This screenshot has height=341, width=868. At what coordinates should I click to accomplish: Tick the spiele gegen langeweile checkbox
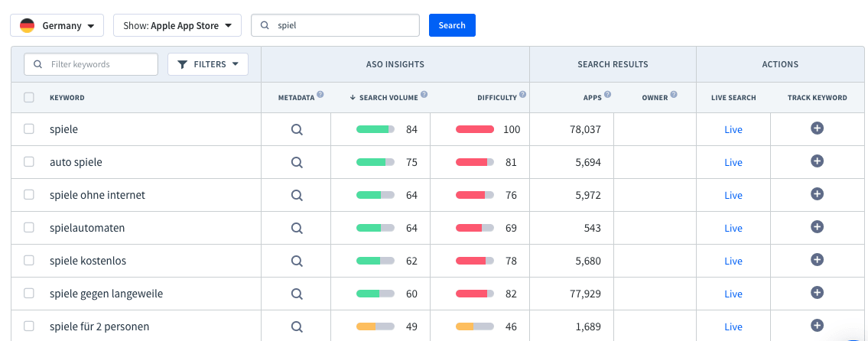click(29, 293)
